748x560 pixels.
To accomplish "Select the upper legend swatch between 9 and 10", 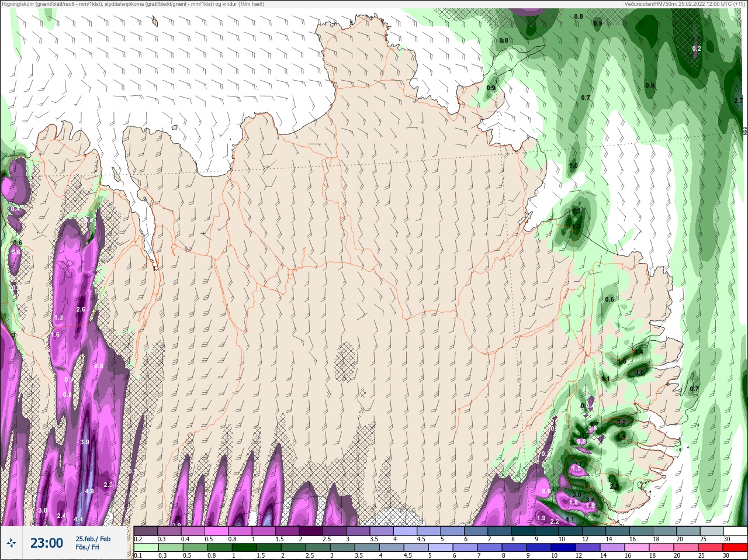I will [547, 531].
